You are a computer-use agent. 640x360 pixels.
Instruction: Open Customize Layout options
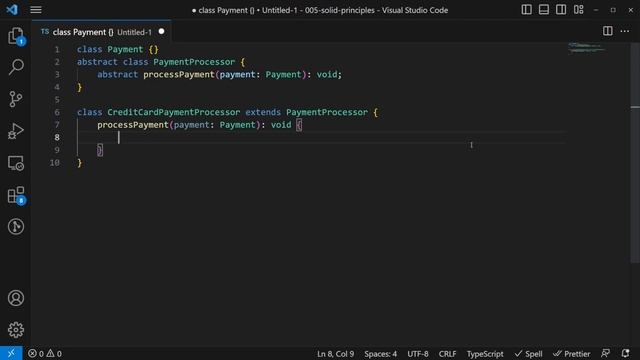coord(578,10)
